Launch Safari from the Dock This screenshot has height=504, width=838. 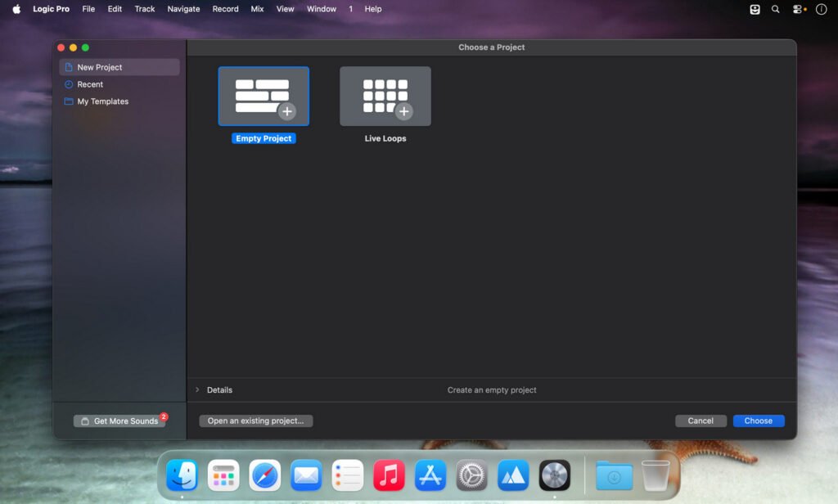264,475
